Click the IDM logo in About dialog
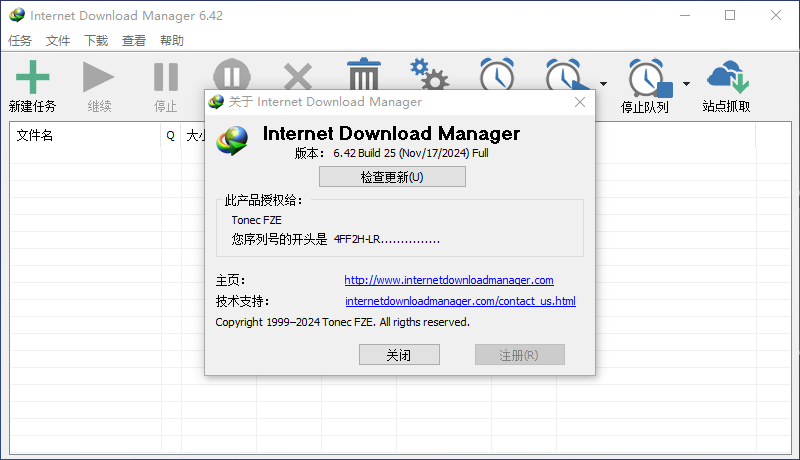 click(x=232, y=140)
